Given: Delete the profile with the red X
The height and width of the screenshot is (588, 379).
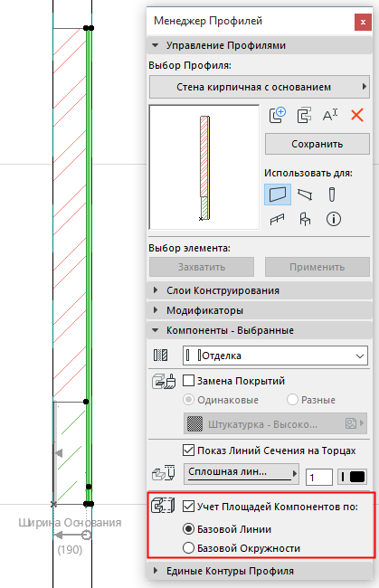Looking at the screenshot, I should pyautogui.click(x=357, y=115).
